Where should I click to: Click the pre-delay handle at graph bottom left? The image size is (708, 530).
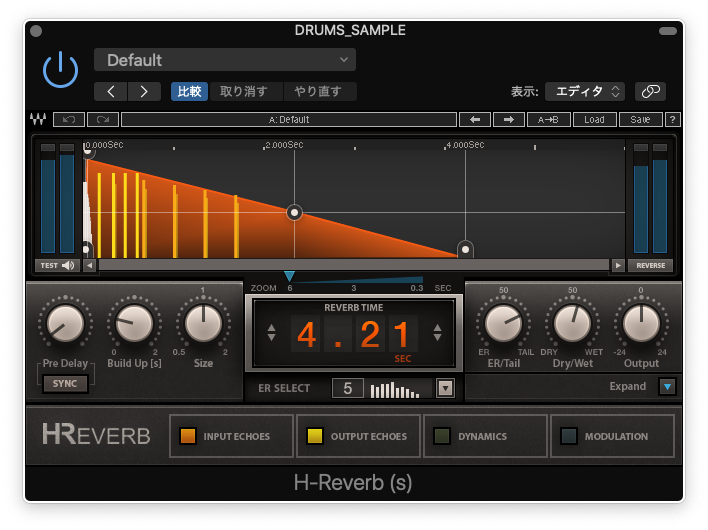(86, 249)
